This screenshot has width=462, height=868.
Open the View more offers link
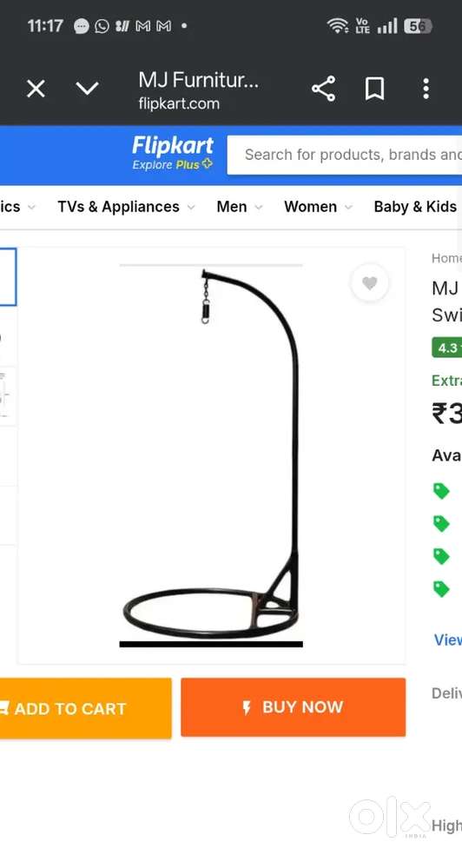click(x=447, y=640)
